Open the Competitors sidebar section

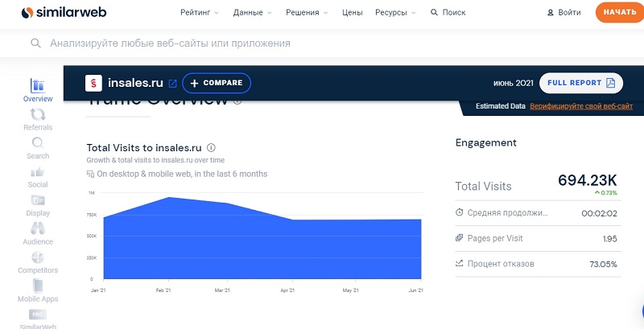click(38, 262)
